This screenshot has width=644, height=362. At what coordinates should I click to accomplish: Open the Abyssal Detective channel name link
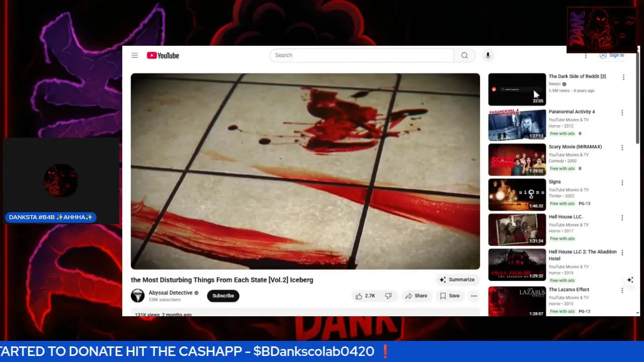[x=171, y=293]
